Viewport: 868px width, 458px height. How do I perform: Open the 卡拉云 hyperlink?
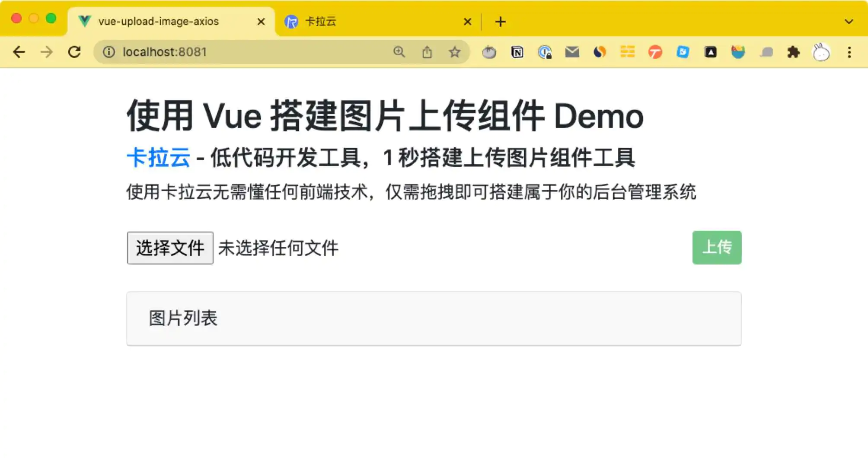point(158,158)
